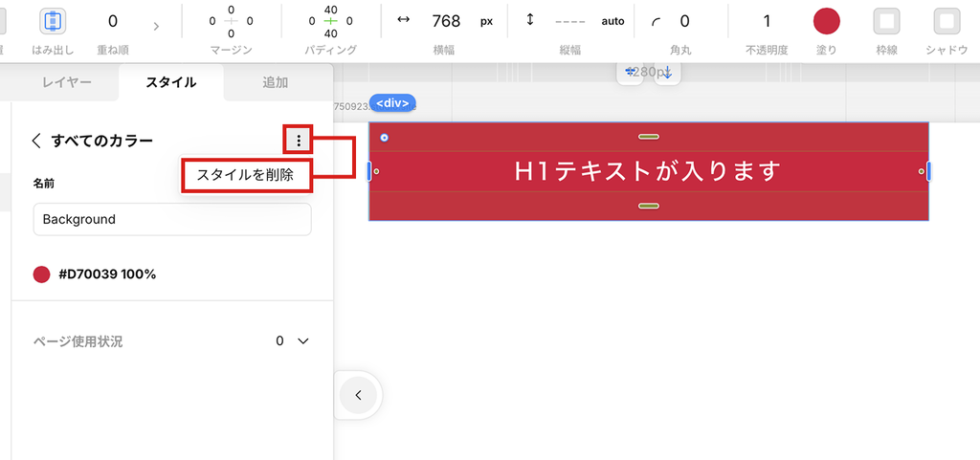
Task: Collapse the side panel with round arrow button
Action: [x=358, y=394]
